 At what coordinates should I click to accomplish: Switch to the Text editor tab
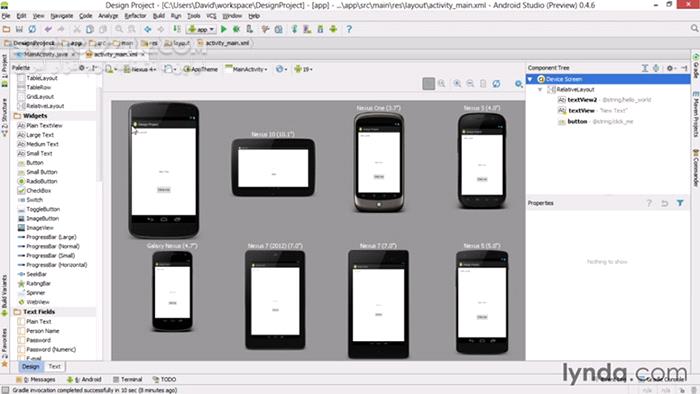54,366
